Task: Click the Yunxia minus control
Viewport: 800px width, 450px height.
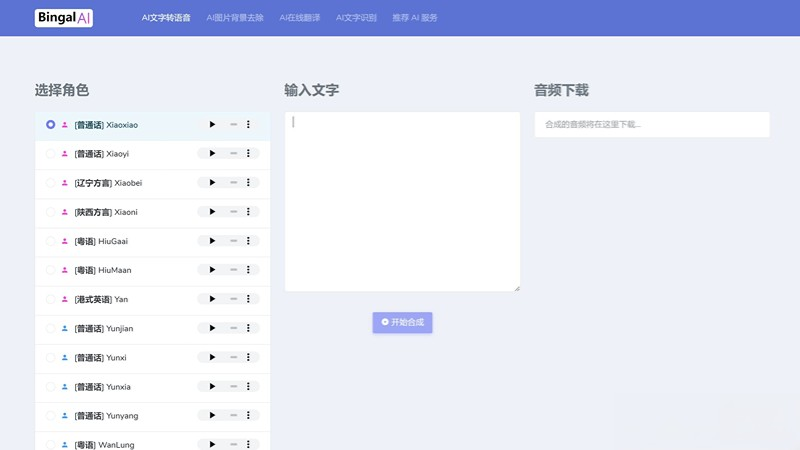Action: (x=233, y=386)
